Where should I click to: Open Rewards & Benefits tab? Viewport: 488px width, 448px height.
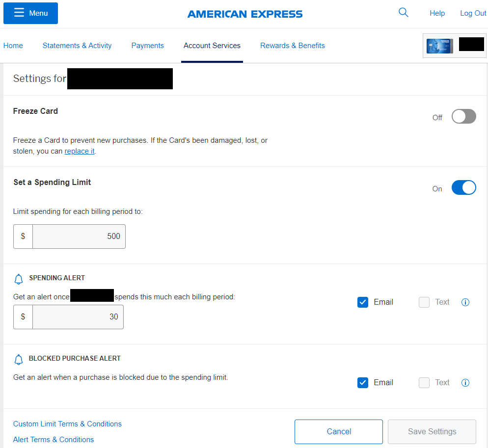tap(293, 46)
